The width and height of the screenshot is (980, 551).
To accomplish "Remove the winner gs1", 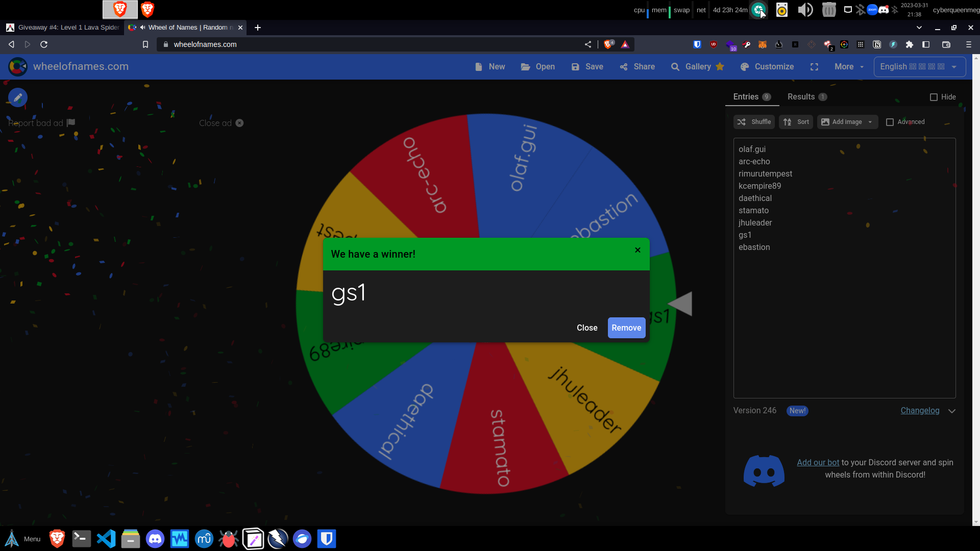I will click(626, 328).
